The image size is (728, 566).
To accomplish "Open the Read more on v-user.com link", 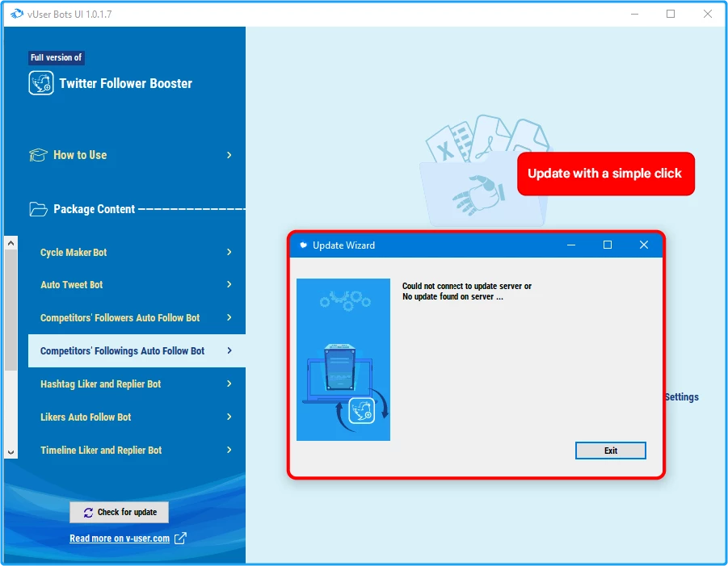I will pos(120,539).
